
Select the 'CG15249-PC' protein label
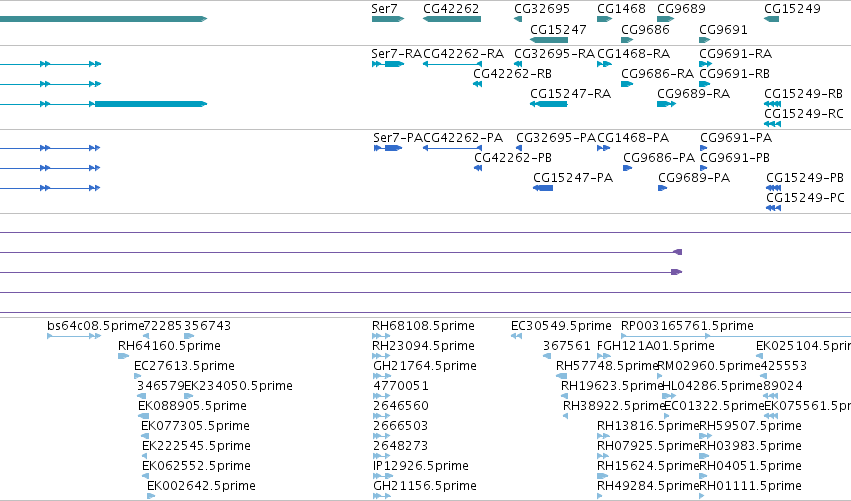tap(805, 198)
